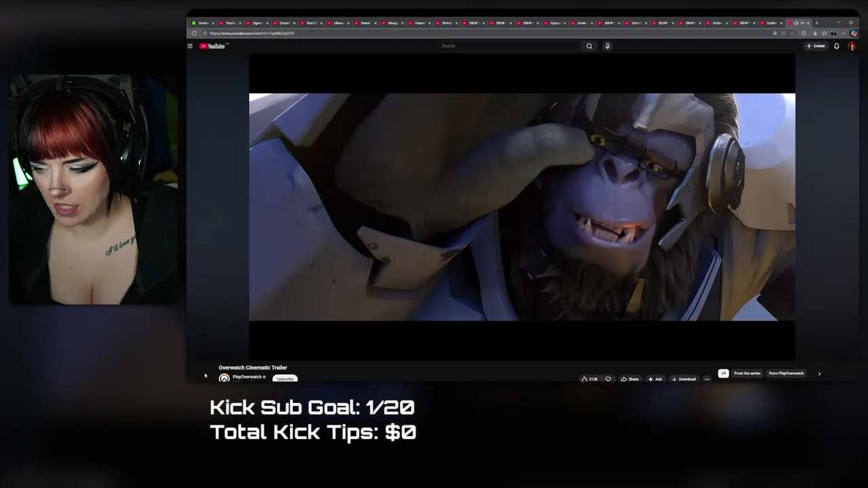This screenshot has width=868, height=488.
Task: Bookmark this page with the star icon
Action: (792, 33)
